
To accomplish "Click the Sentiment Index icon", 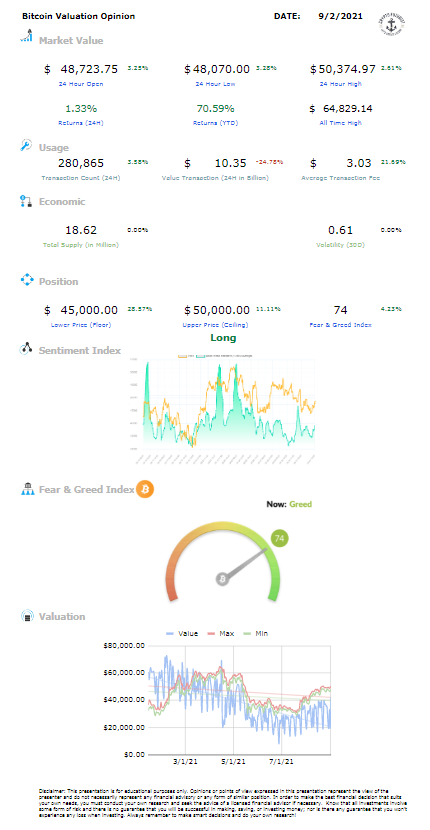I will point(26,349).
